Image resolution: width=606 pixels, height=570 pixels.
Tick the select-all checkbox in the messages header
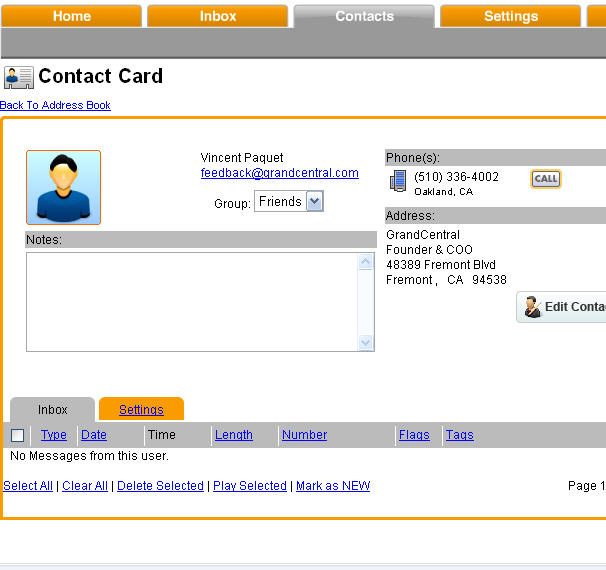[17, 435]
